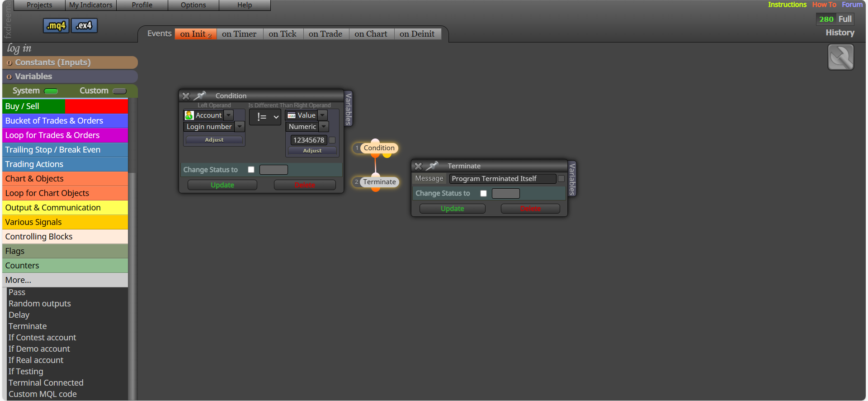Toggle Custom blocks switch
The height and width of the screenshot is (401, 868).
click(x=119, y=91)
